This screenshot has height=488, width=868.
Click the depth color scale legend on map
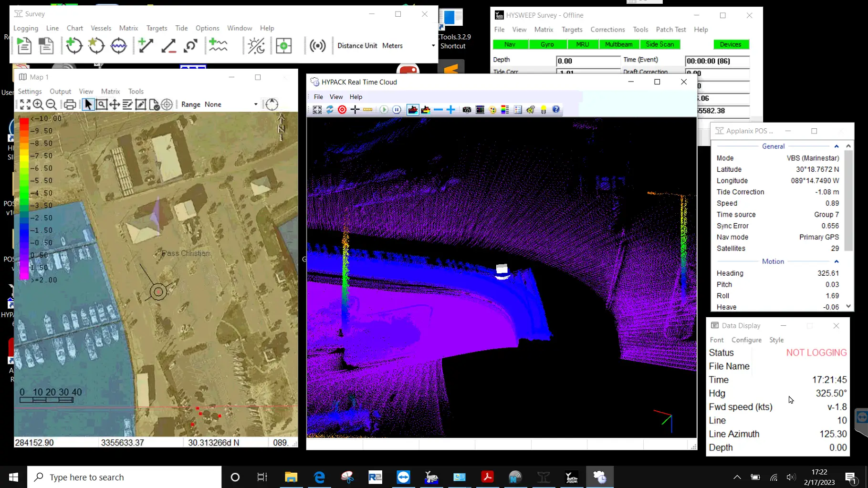[24, 198]
